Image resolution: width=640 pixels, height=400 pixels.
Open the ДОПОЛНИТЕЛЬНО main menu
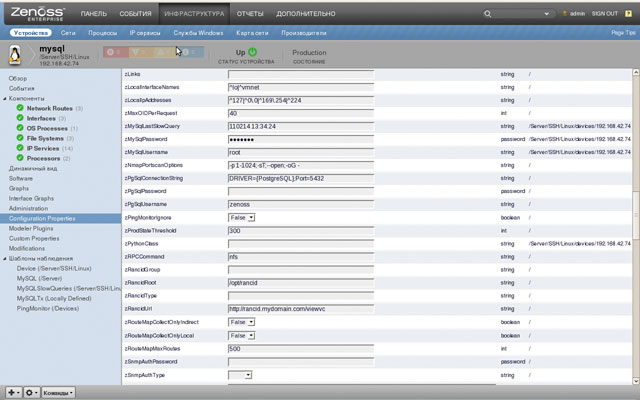[306, 13]
